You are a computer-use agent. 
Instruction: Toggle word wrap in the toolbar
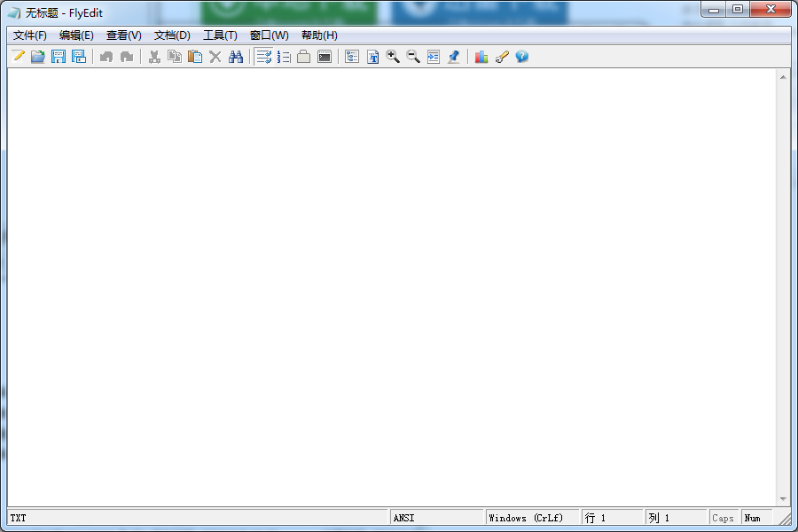(263, 57)
